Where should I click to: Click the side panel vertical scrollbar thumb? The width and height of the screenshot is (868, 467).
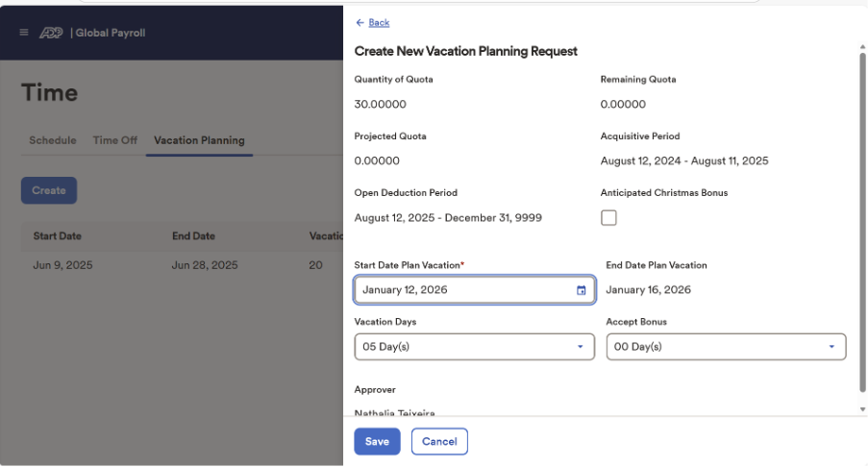[x=862, y=221]
